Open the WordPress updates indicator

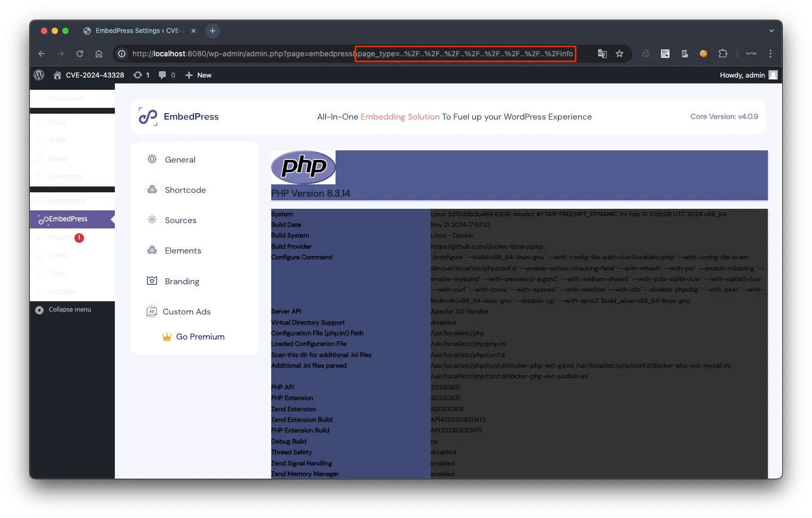(141, 75)
